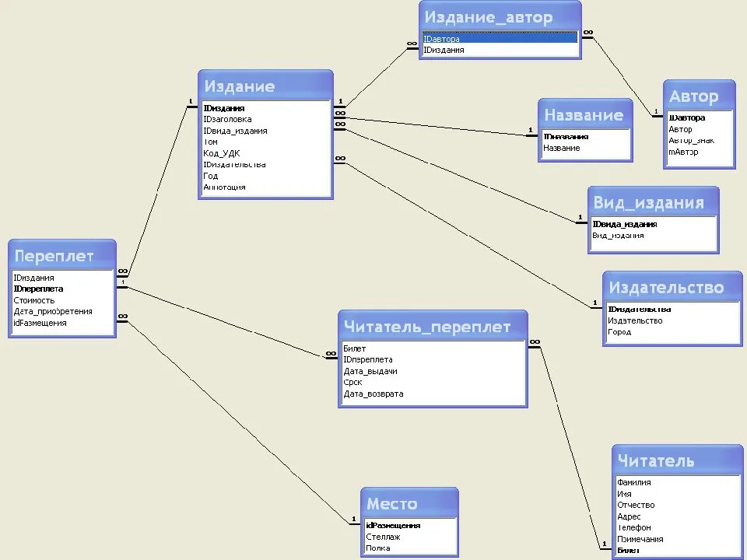
Task: Click the Издательство table title bar
Action: pyautogui.click(x=672, y=287)
